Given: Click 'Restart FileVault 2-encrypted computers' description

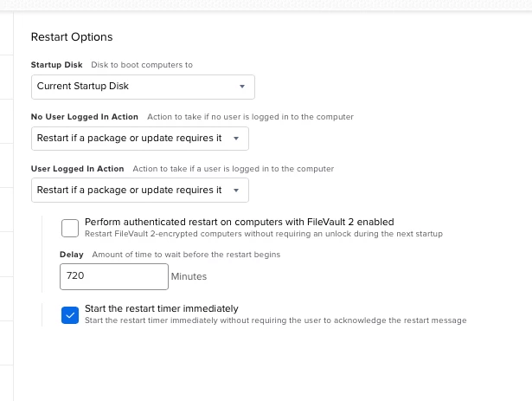Looking at the screenshot, I should [x=264, y=234].
